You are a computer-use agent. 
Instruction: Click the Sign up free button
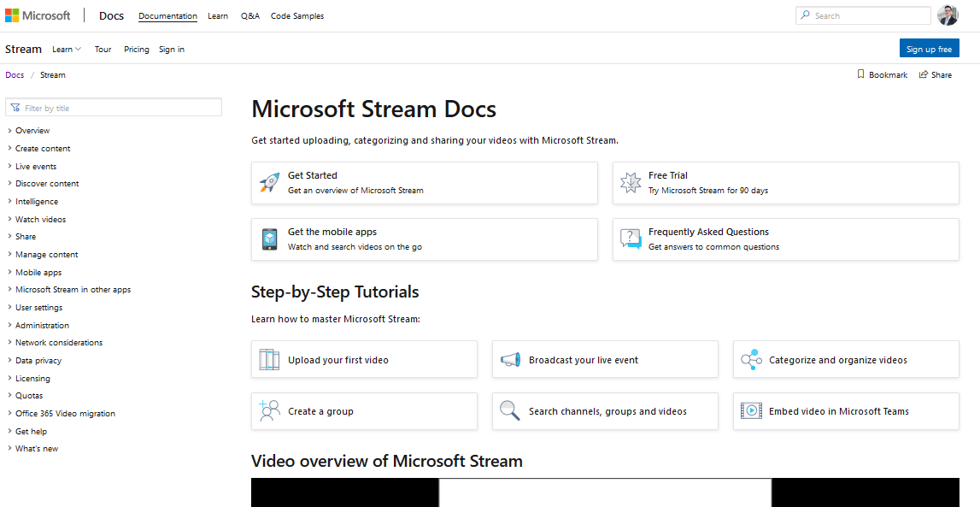click(x=930, y=50)
